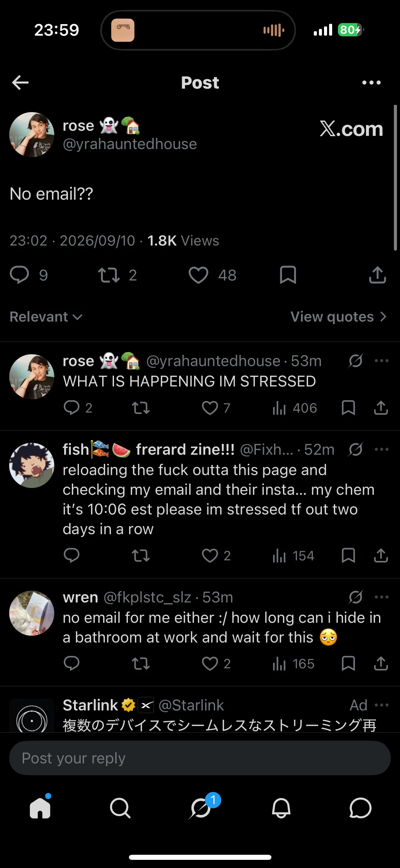
Task: Tap the Home tab in the bottom bar
Action: click(40, 808)
